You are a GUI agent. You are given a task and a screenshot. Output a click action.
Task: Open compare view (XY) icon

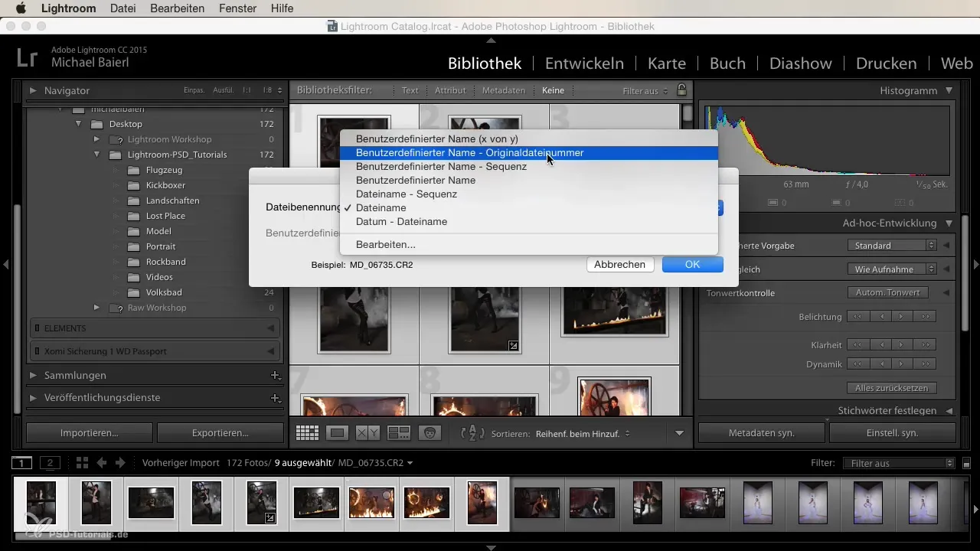coord(367,432)
